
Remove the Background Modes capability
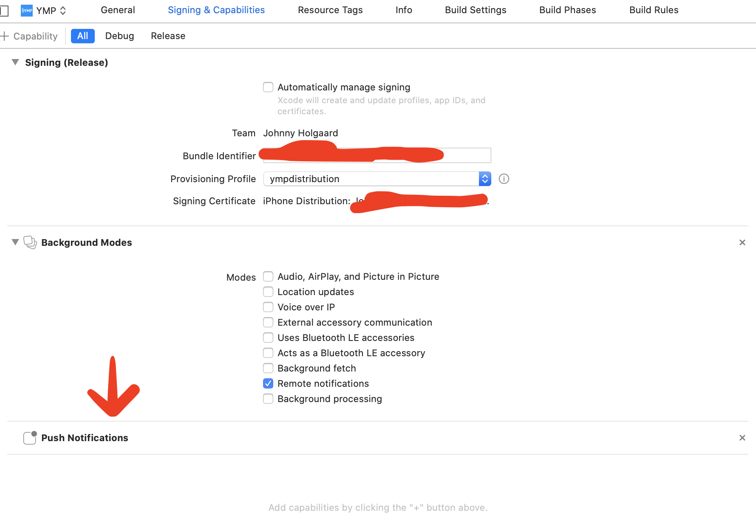click(x=742, y=242)
